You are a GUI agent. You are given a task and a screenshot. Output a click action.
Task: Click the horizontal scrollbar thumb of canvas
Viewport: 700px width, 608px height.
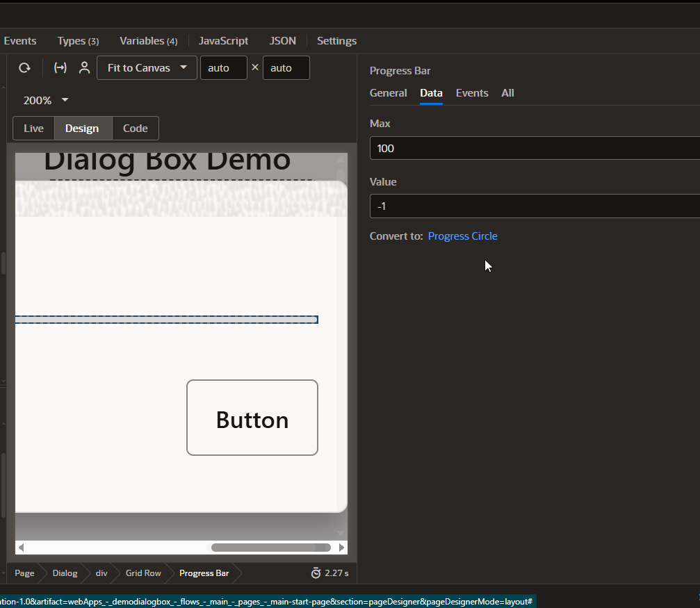271,548
